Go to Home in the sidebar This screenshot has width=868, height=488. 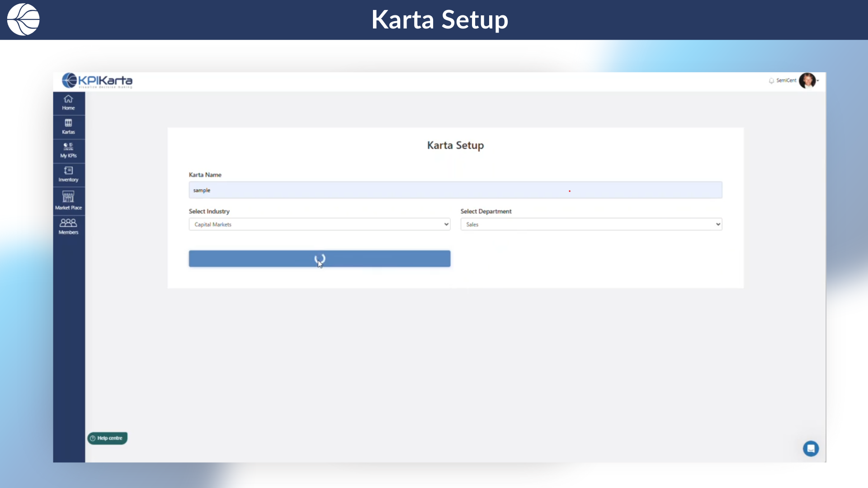(68, 103)
